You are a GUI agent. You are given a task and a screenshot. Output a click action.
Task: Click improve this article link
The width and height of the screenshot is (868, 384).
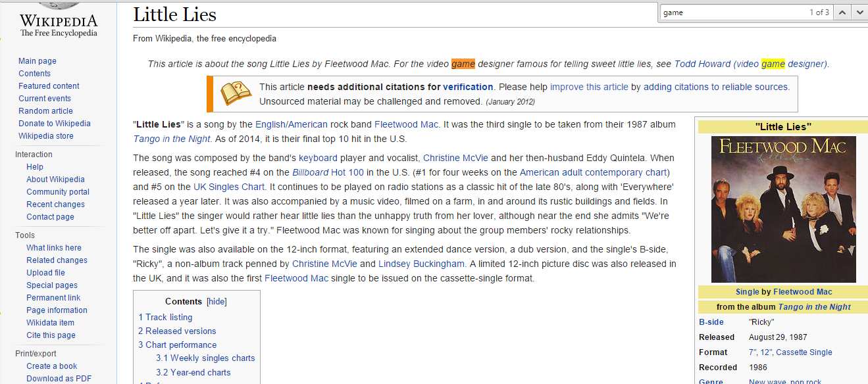point(589,87)
